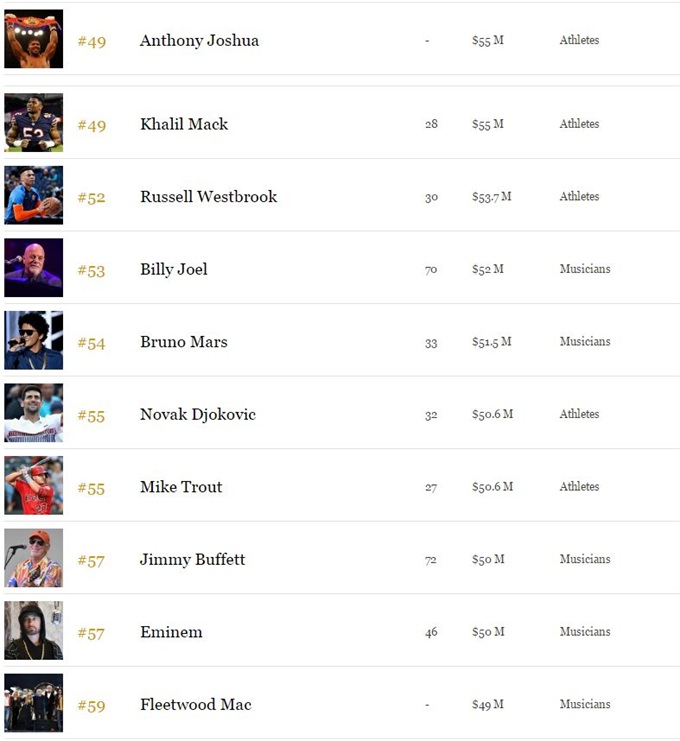Select the Fleetwood Mac group photo
This screenshot has height=741, width=680.
(34, 703)
